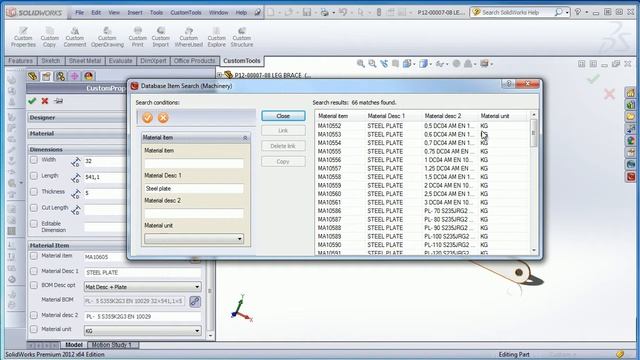Expand the P12-00007-08 LEG BRACE tree node
The image size is (640, 360).
tap(220, 75)
